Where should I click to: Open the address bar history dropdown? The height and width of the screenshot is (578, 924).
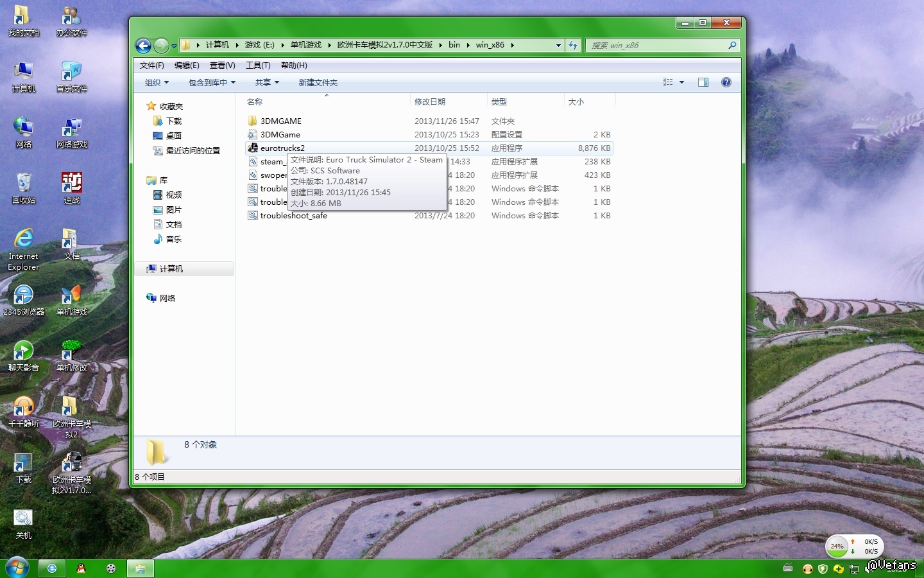click(558, 46)
